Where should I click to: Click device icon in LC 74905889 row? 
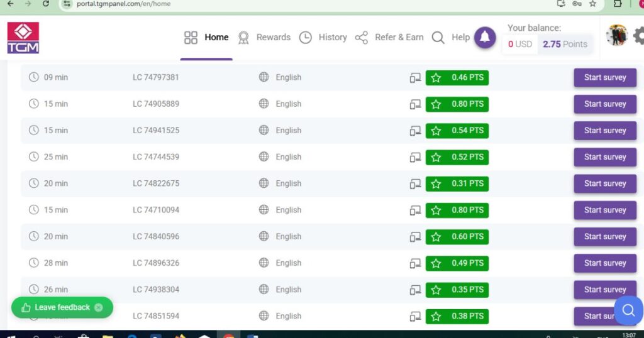coord(415,104)
